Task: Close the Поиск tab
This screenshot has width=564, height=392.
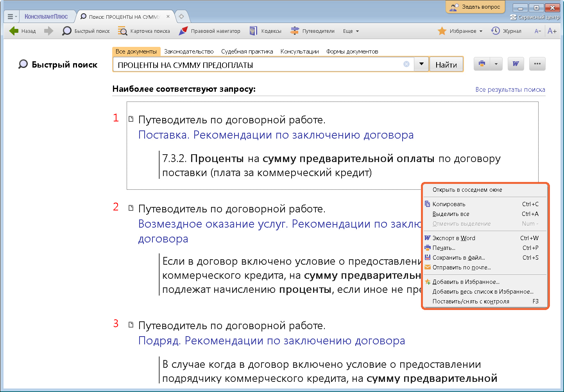Action: point(168,16)
